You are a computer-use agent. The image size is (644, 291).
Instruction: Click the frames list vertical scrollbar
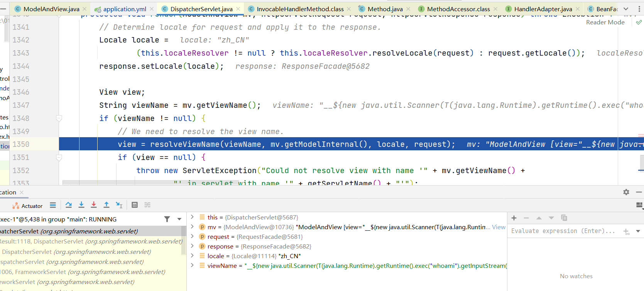184,240
